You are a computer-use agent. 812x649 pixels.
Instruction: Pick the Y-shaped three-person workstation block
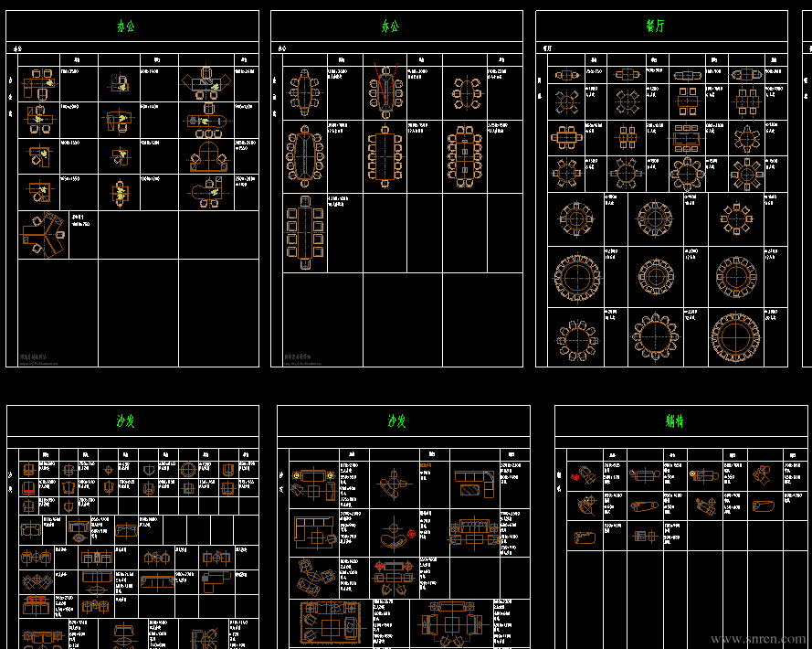coord(43,235)
